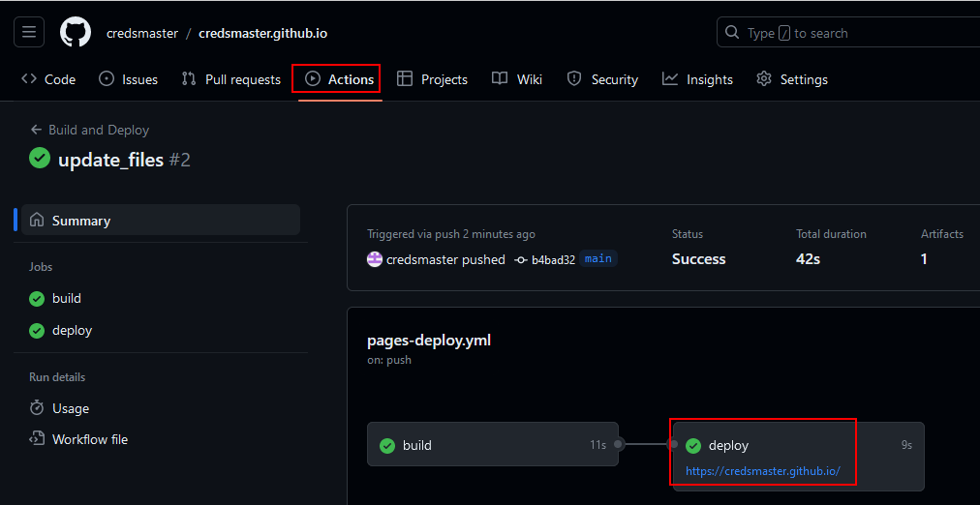Click the deploy duration '9s'

coord(906,445)
